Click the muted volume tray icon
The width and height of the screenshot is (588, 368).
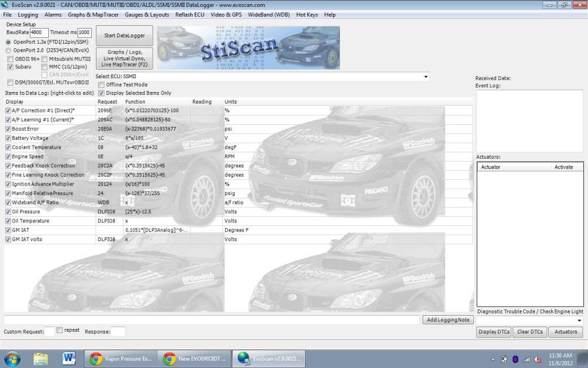click(537, 359)
